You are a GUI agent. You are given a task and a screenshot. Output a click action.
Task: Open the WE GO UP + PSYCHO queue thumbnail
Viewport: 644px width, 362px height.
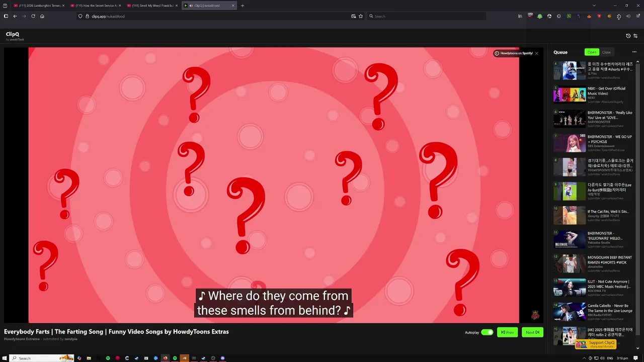click(x=570, y=143)
